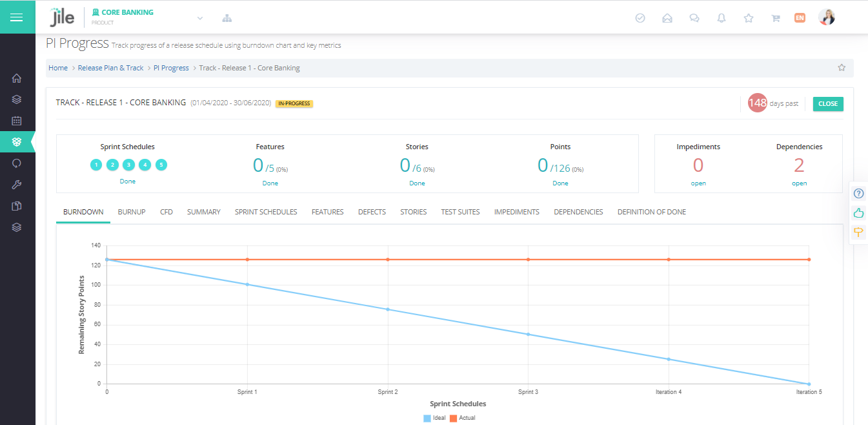Toggle the Ideal series legend swatch
Viewport: 868px width, 425px height.
pyautogui.click(x=427, y=418)
